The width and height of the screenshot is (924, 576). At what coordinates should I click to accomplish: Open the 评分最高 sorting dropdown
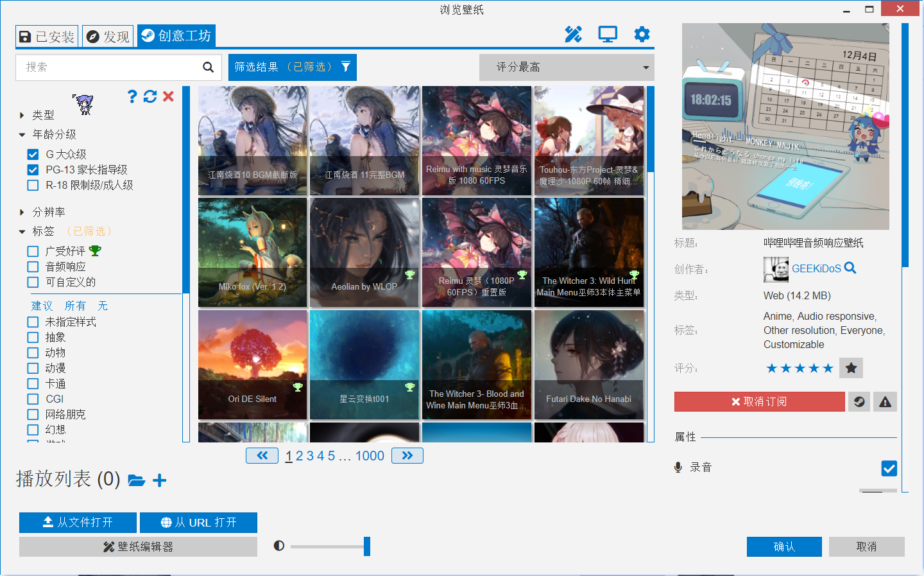click(x=567, y=67)
